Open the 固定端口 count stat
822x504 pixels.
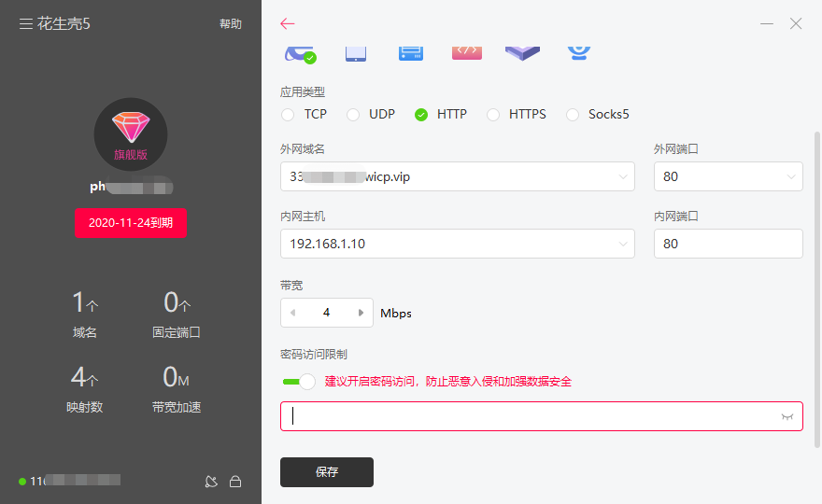[x=177, y=315]
